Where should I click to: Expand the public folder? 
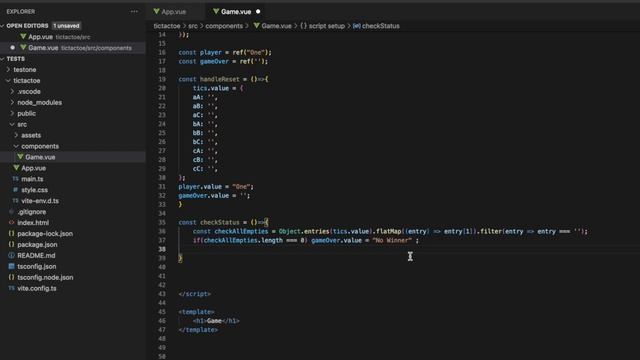(27, 113)
